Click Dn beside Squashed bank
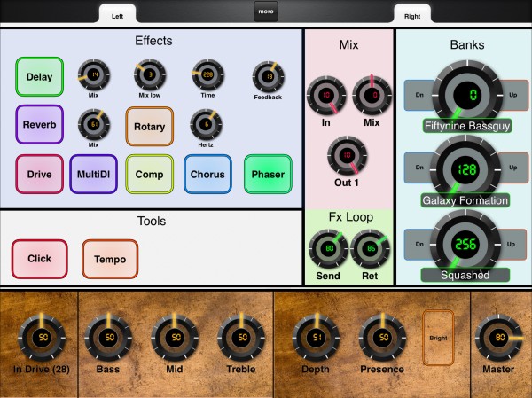The image size is (532, 398). tap(419, 244)
